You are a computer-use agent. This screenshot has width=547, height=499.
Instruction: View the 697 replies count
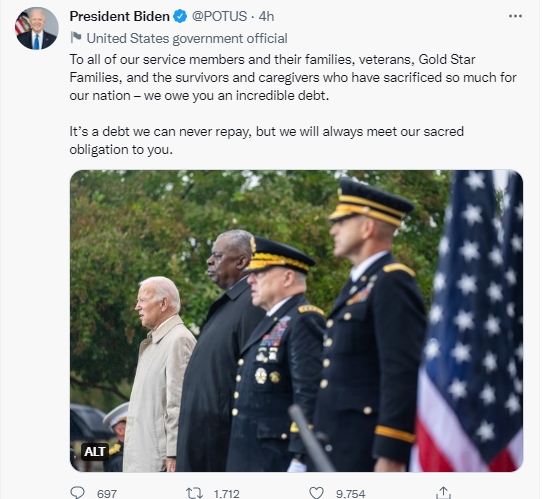click(x=107, y=494)
